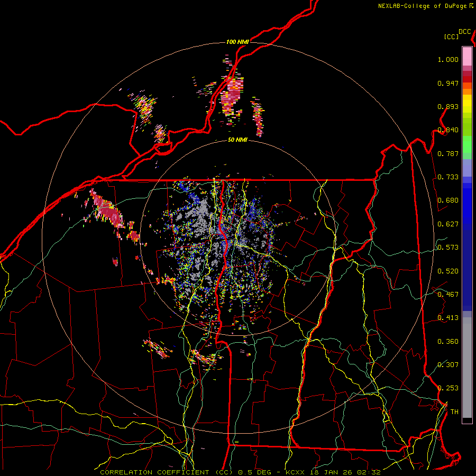Click the TH threshold label
476x476 pixels.
coord(454,412)
